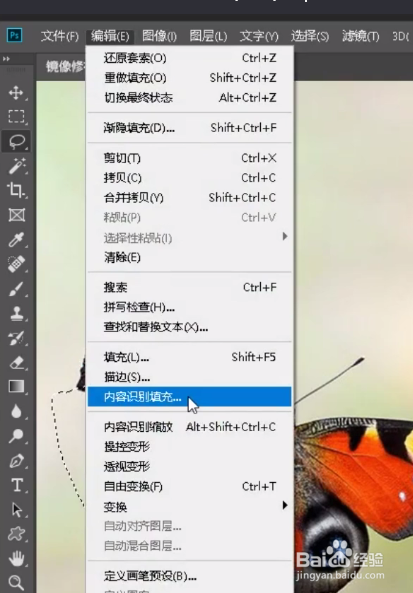413x593 pixels.
Task: Open the 文件(F) menu
Action: click(59, 36)
